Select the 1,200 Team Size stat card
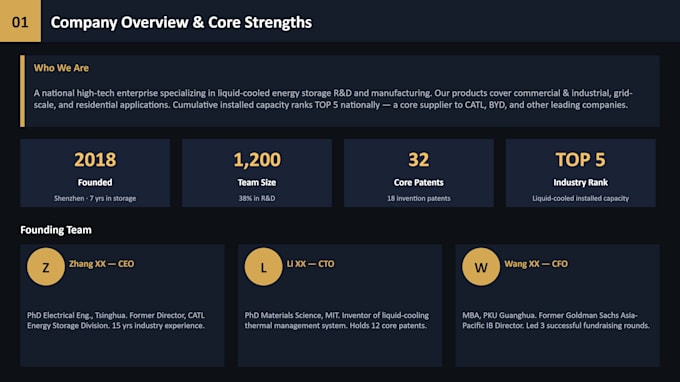The image size is (680, 382). (x=257, y=173)
